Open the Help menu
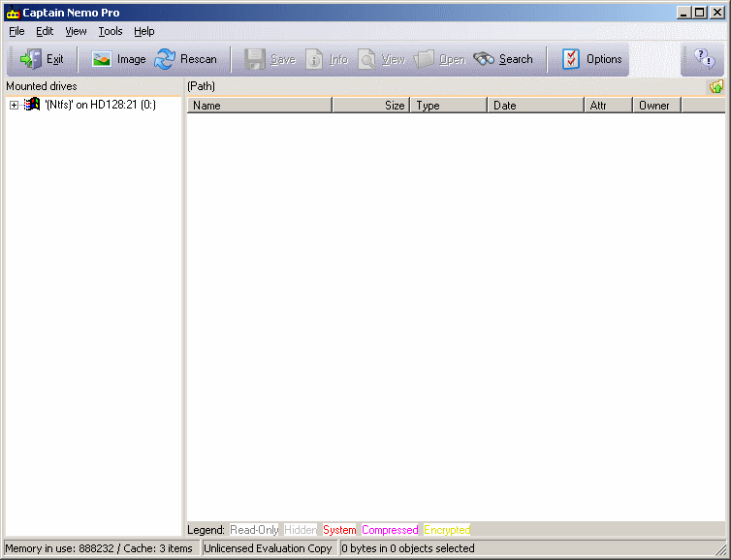731x560 pixels. [x=143, y=31]
